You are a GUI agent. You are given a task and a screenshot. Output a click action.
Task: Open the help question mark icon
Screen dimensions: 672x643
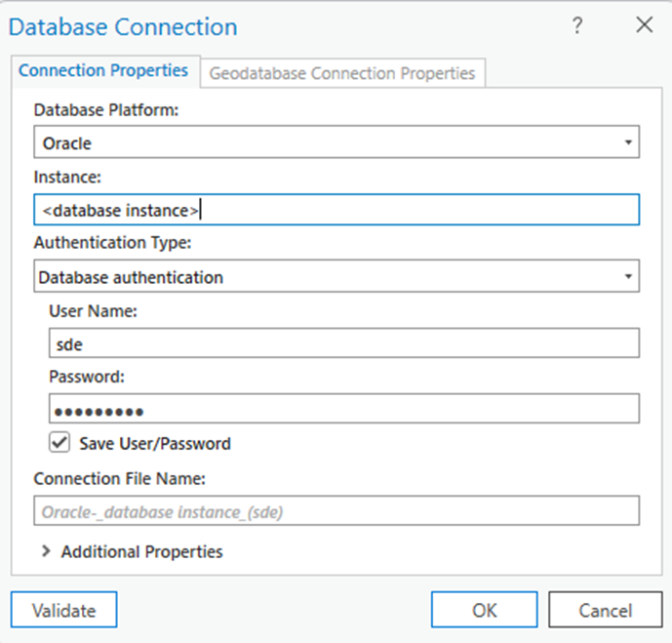click(x=577, y=25)
